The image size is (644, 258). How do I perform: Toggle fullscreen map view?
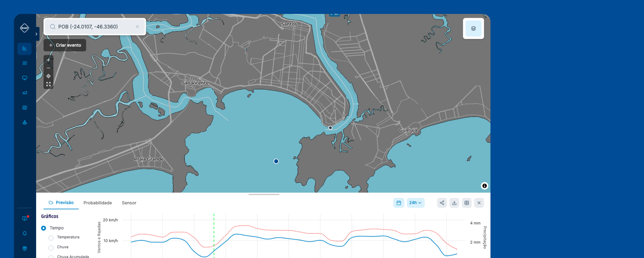pos(48,84)
